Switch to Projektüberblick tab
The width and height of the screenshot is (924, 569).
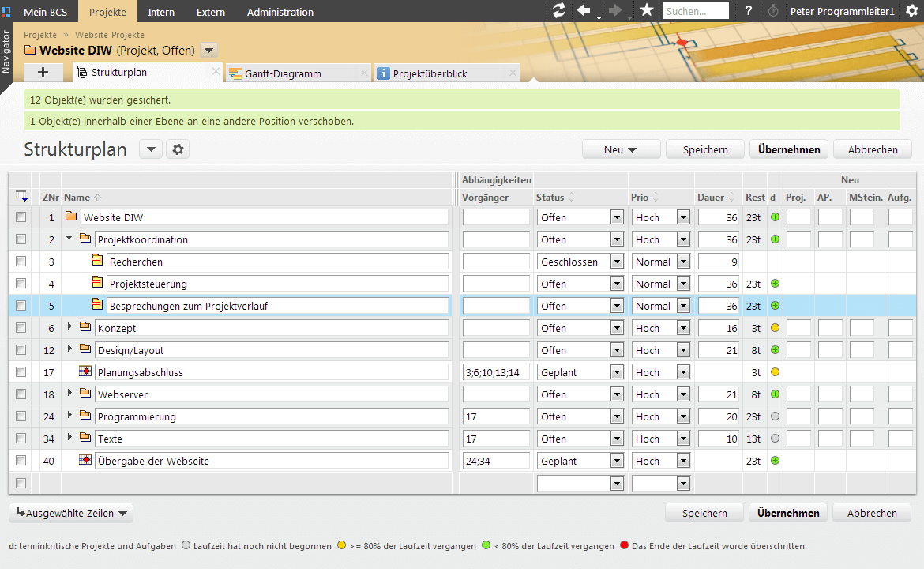[x=430, y=73]
